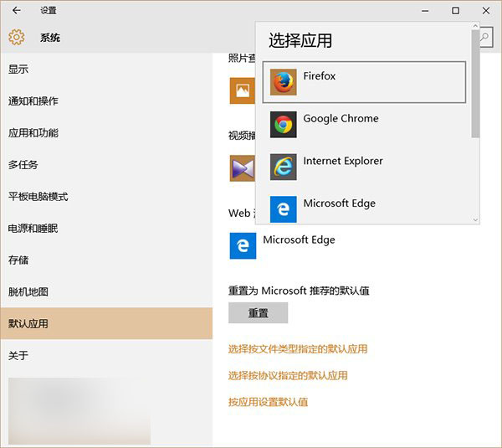This screenshot has width=502, height=448.
Task: Click the search magnifier icon
Action: (x=486, y=37)
